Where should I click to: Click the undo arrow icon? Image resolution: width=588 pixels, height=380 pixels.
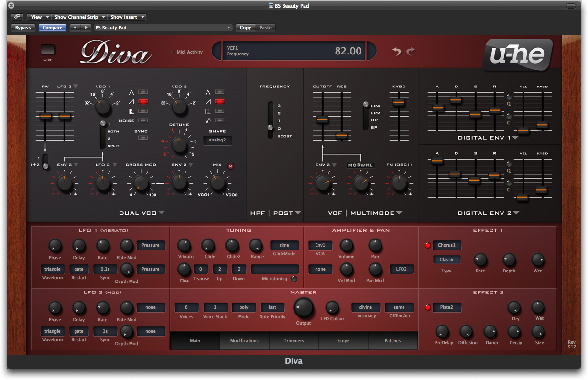[396, 51]
